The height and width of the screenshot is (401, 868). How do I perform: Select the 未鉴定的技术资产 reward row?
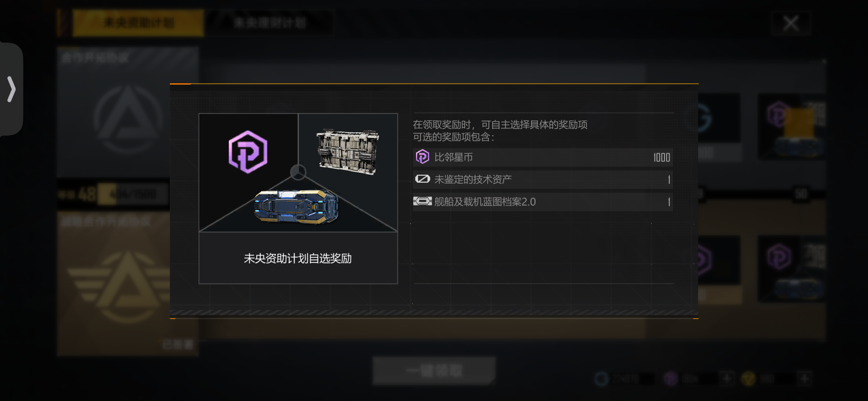click(542, 179)
